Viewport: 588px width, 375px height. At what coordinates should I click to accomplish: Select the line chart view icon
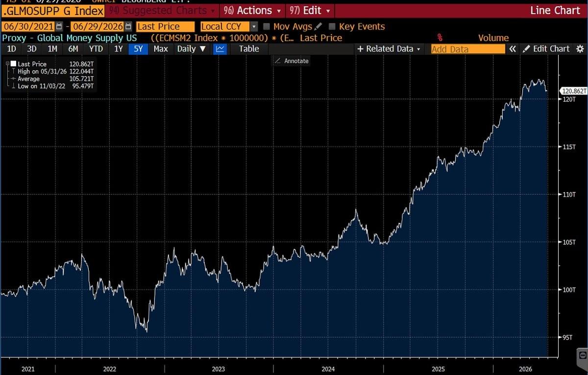(x=220, y=48)
